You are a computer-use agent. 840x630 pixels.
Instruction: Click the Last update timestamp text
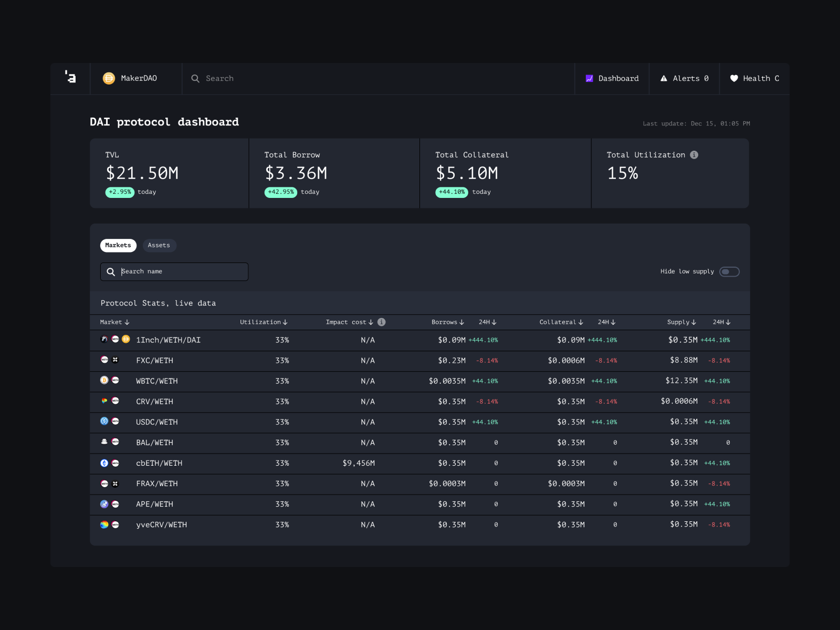point(696,124)
